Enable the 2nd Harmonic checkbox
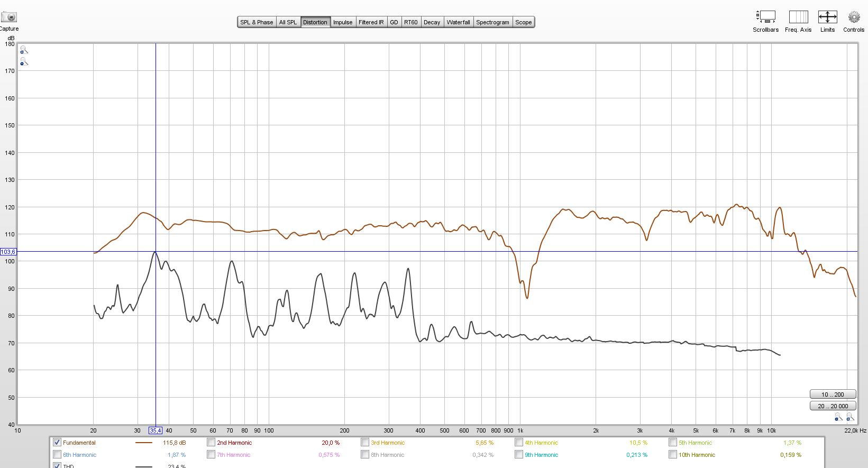 point(211,443)
